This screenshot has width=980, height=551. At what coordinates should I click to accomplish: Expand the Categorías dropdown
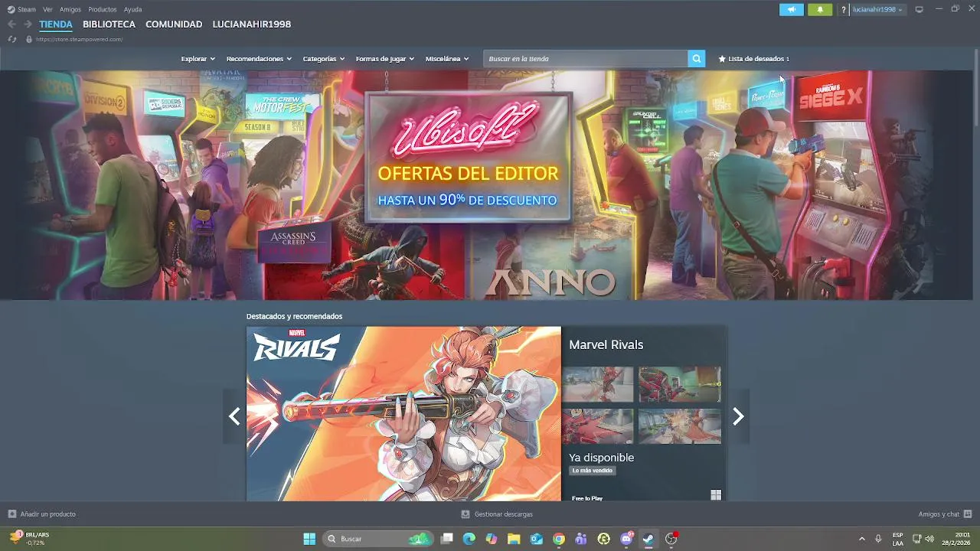tap(323, 59)
